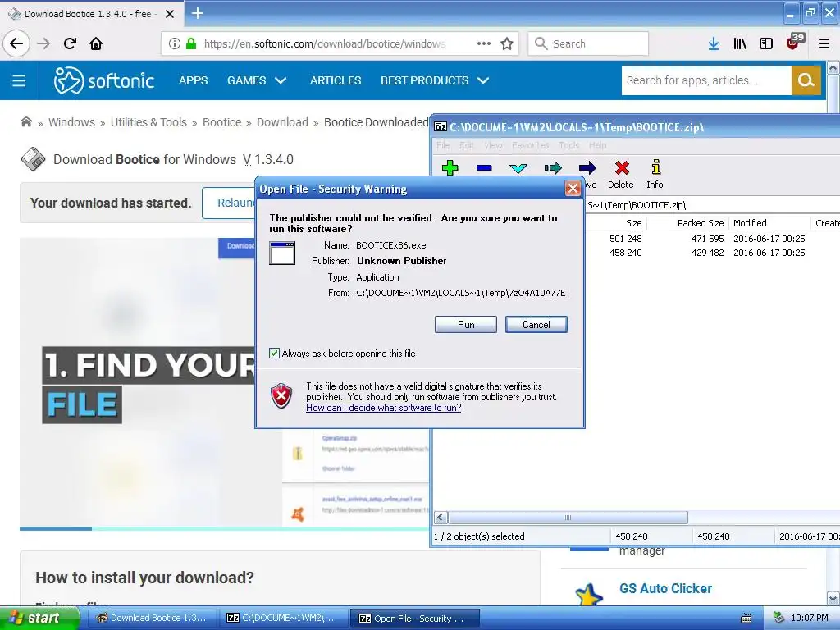Close the Security Warning dialog with red X
Image resolution: width=840 pixels, height=630 pixels.
coord(573,189)
